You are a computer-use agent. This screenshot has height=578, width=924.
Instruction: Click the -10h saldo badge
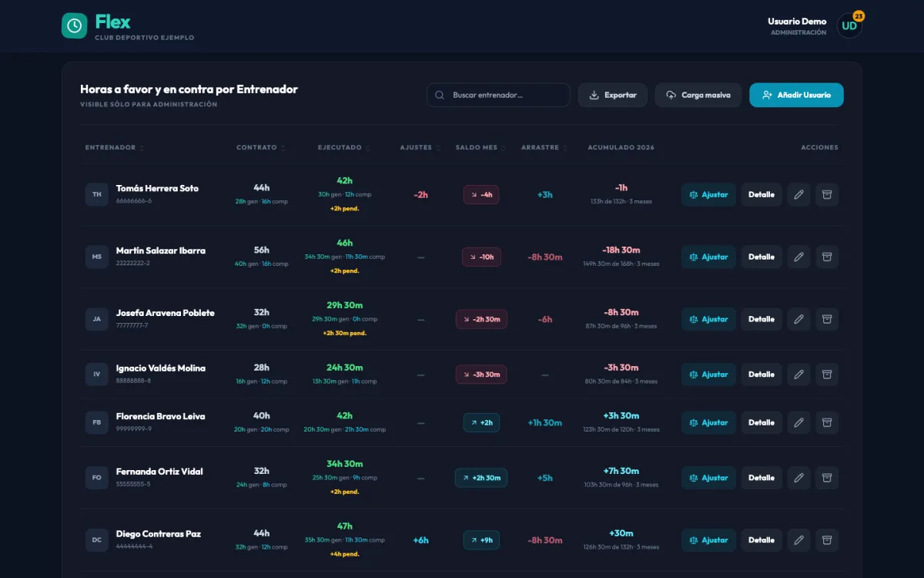click(x=481, y=257)
